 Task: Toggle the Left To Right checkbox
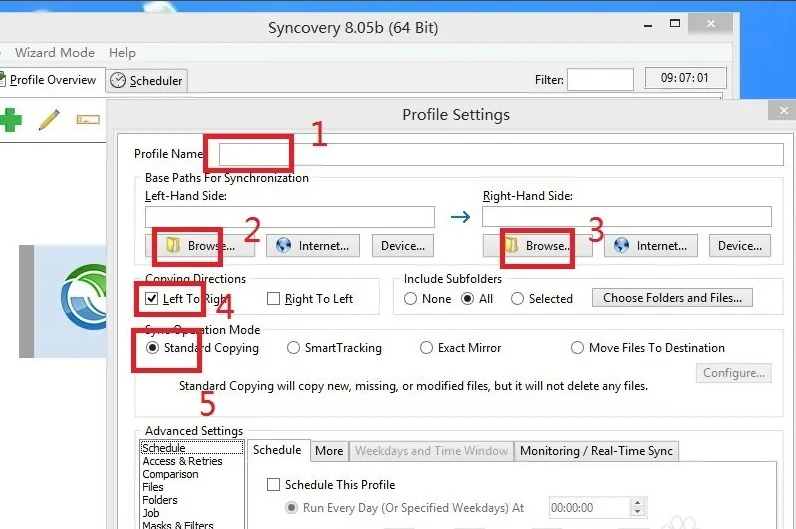[152, 299]
